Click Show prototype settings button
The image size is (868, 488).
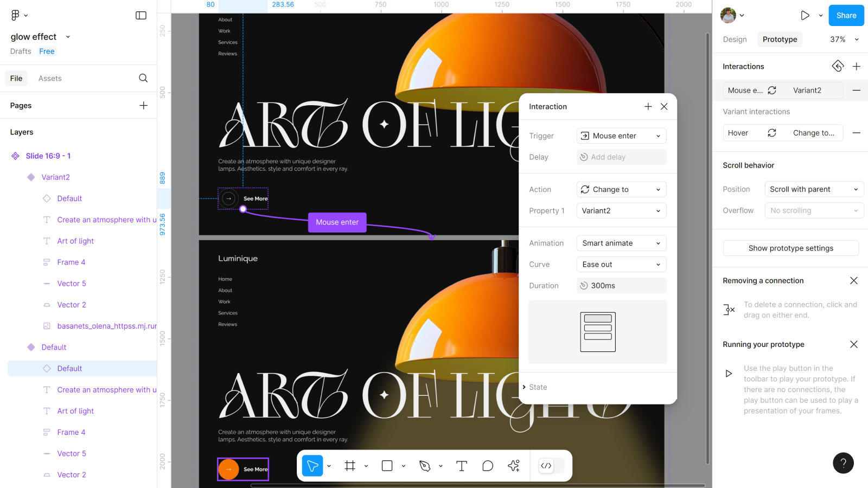click(x=790, y=248)
